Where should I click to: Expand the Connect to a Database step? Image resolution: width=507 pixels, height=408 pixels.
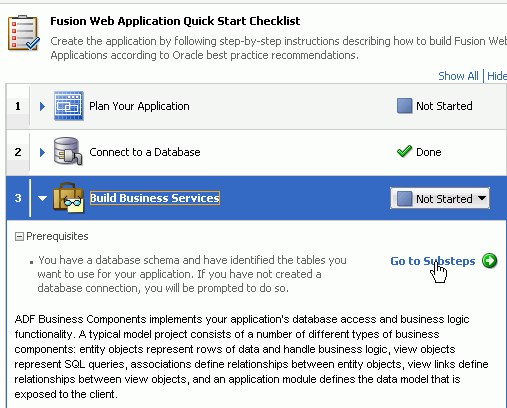[x=42, y=152]
